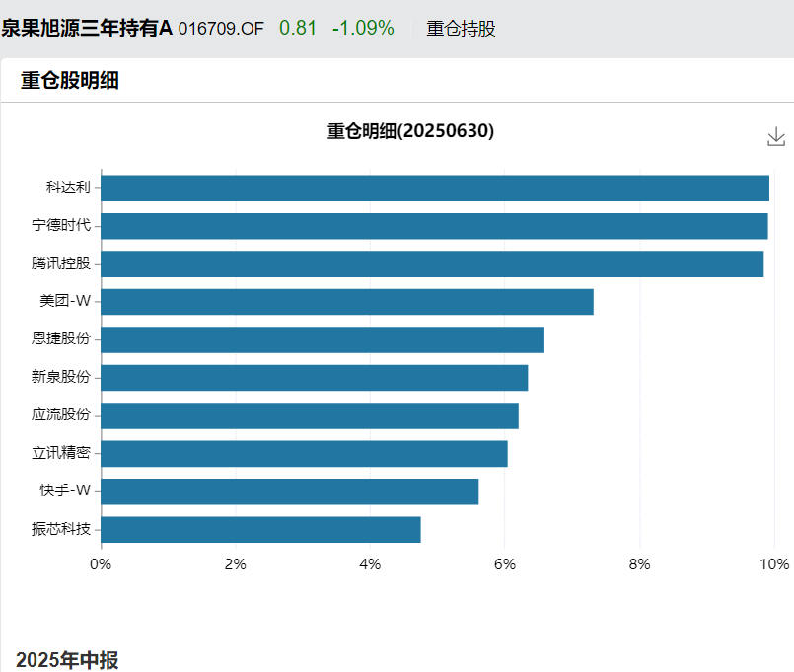Image resolution: width=794 pixels, height=672 pixels.
Task: Click the 振芯科技 axis label
Action: pos(61,529)
